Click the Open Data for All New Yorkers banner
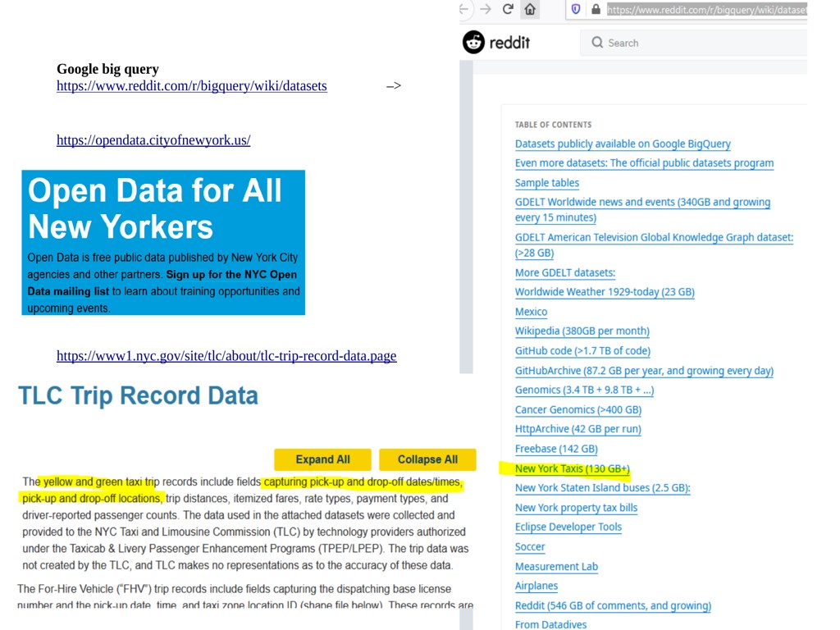Screen dimensions: 840x630 click(x=163, y=243)
